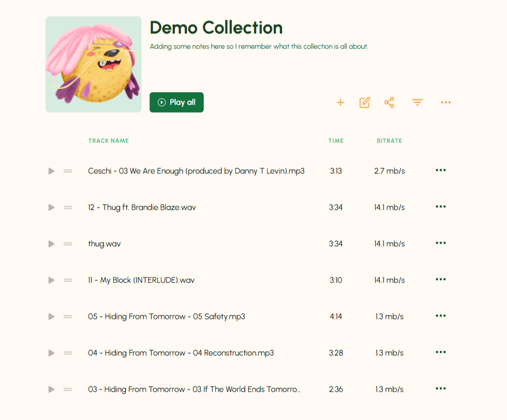Click drag handle for 04 Reconstruction.mp3
The height and width of the screenshot is (420, 507).
68,353
